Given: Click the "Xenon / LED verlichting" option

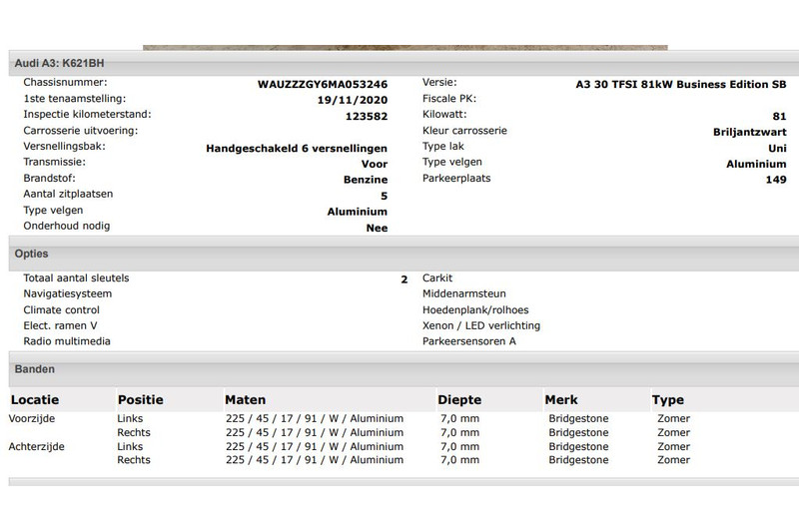Looking at the screenshot, I should (x=480, y=325).
